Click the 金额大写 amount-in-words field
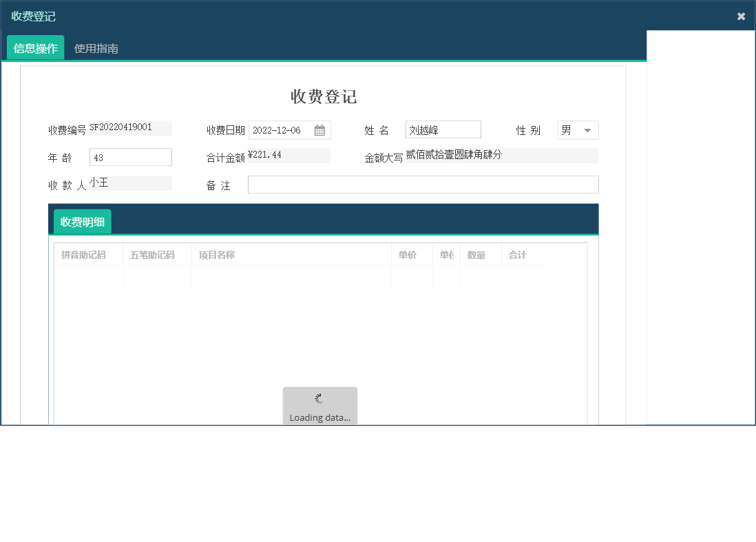This screenshot has height=542, width=756. tap(503, 155)
